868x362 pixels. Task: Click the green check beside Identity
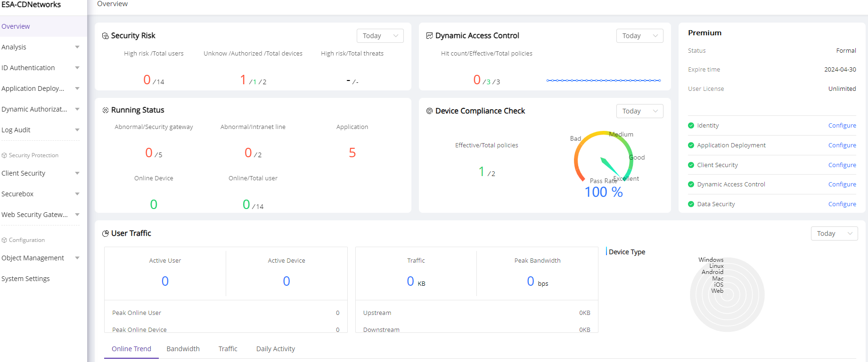691,126
